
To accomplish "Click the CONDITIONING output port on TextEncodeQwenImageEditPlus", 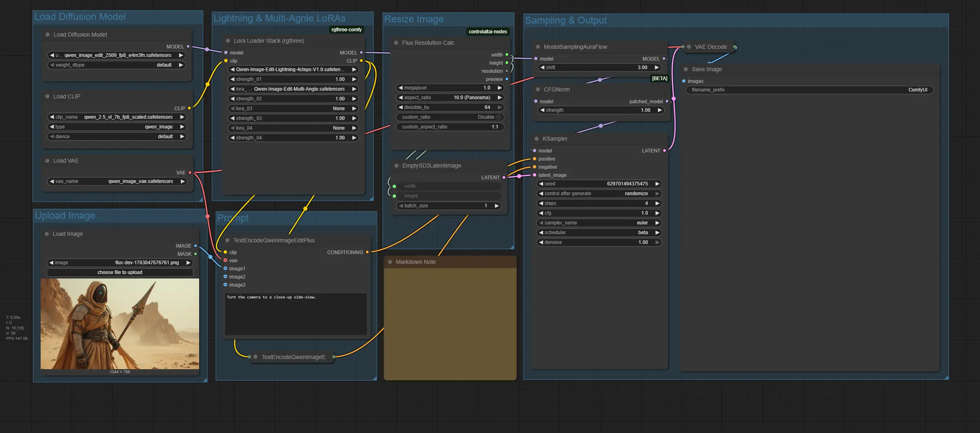I will [x=367, y=252].
